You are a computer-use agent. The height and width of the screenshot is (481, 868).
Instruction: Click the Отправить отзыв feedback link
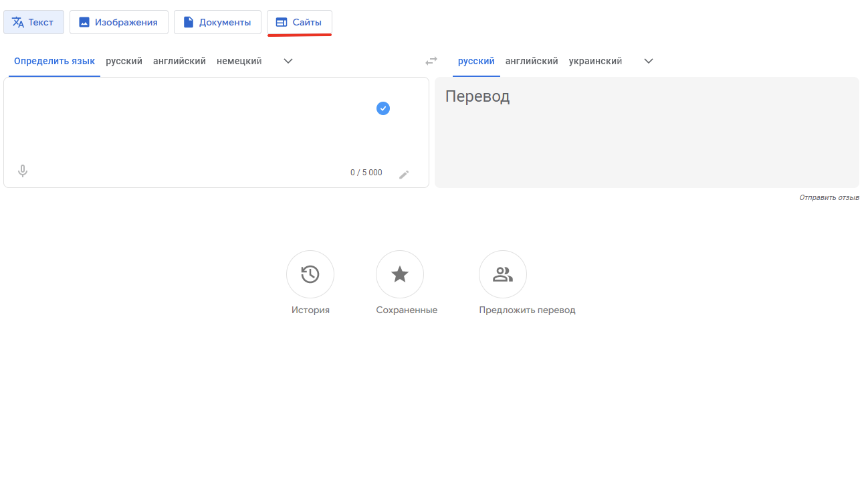(829, 198)
